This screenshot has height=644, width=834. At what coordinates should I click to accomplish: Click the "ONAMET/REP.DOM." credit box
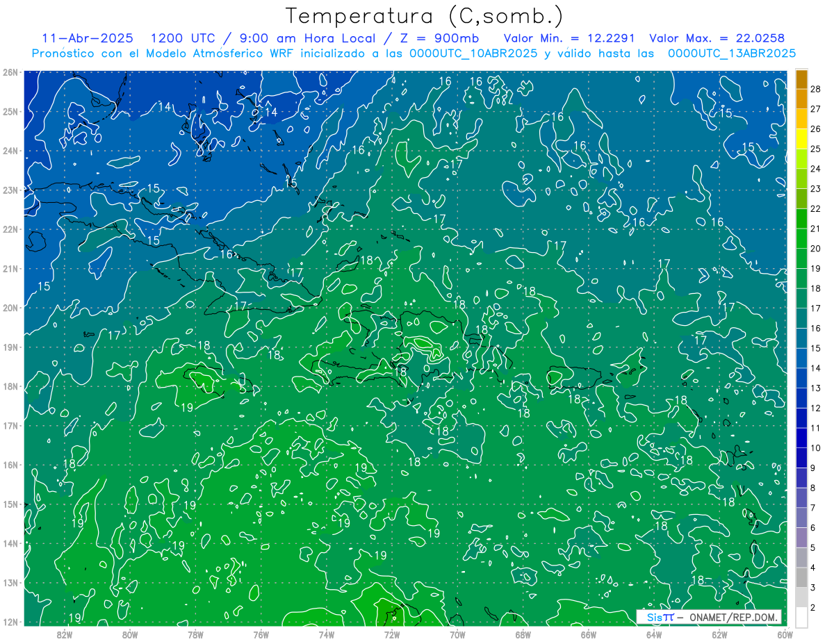709,617
